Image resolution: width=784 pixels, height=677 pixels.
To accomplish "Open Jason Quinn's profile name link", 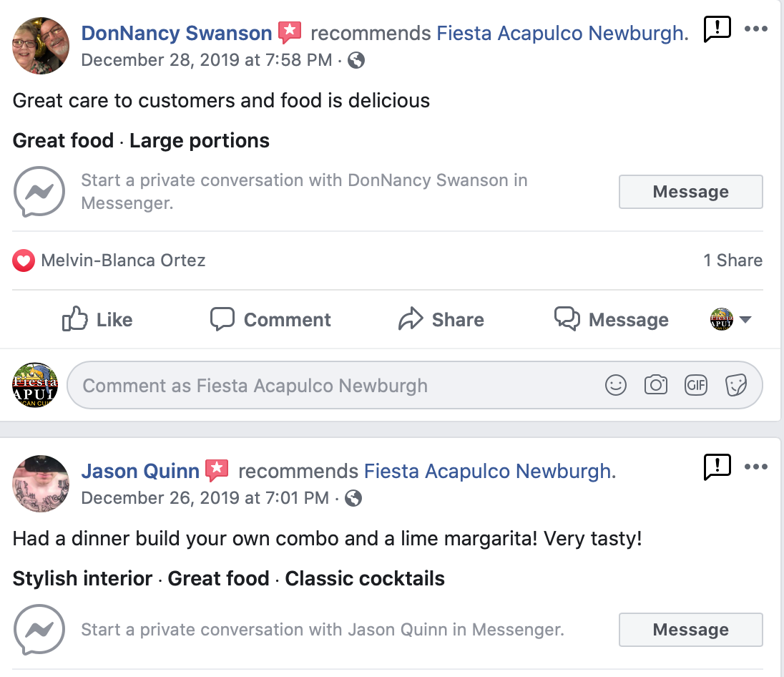I will click(x=140, y=471).
